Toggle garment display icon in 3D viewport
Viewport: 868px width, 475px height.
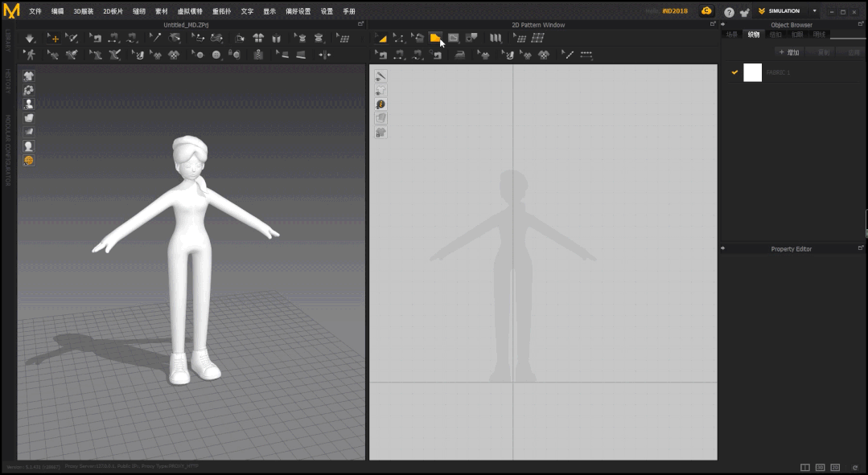28,76
